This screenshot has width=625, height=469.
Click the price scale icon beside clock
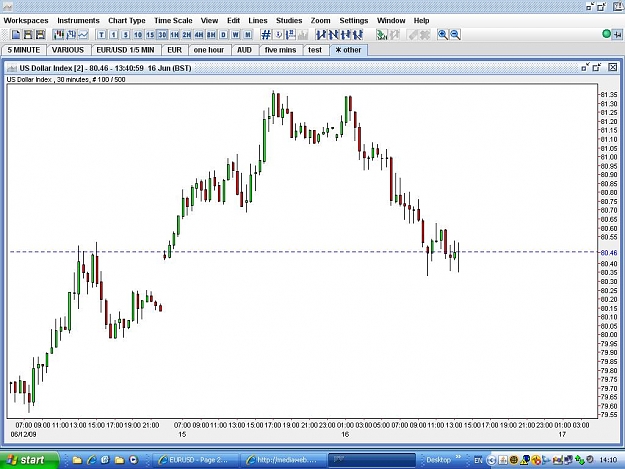291,35
